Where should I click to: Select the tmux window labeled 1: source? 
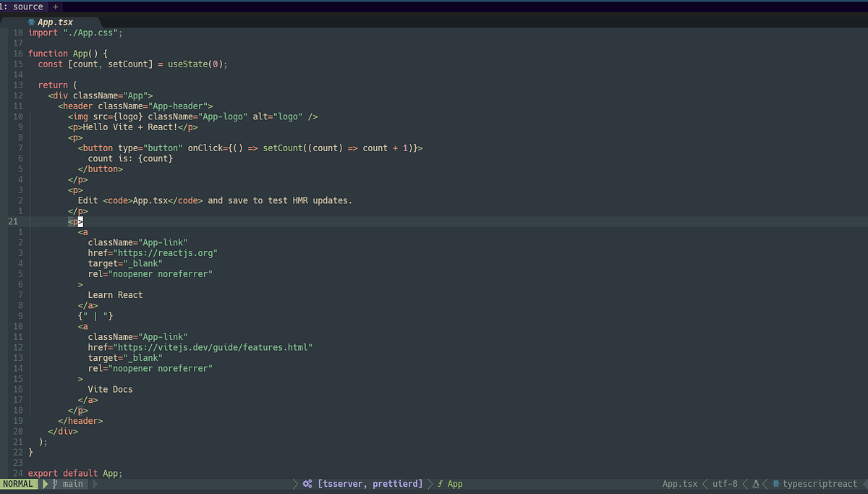click(x=22, y=7)
